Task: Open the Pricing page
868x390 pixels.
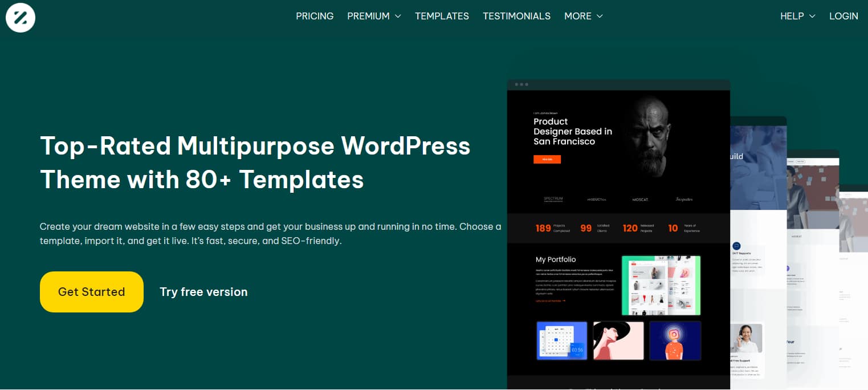Action: click(x=315, y=16)
